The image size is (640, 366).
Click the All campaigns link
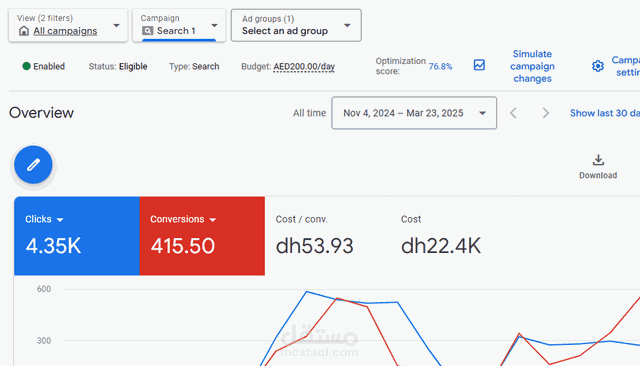[65, 31]
